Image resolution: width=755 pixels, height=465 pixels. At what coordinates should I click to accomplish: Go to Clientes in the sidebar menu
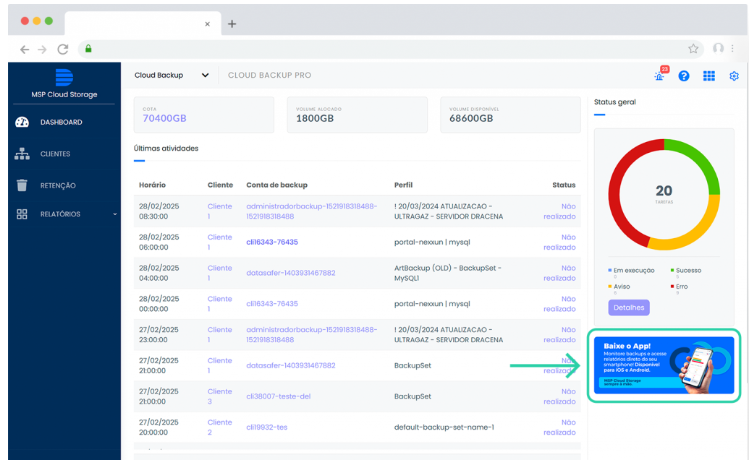[x=55, y=154]
